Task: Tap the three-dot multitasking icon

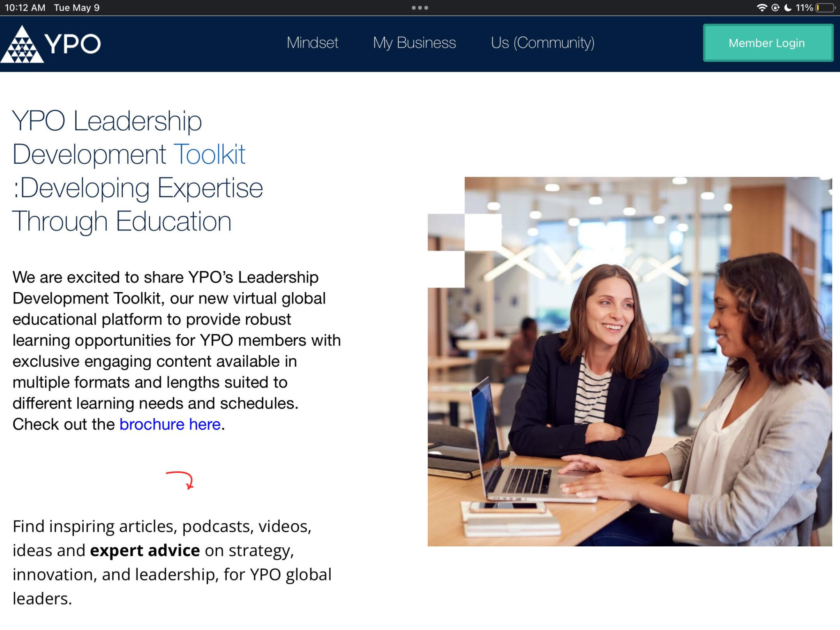Action: click(420, 8)
